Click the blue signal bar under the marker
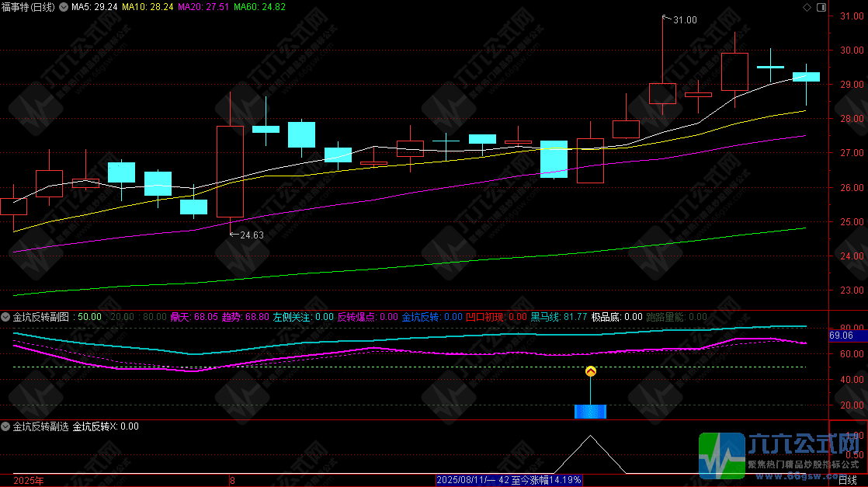The height and width of the screenshot is (487, 868). point(589,412)
